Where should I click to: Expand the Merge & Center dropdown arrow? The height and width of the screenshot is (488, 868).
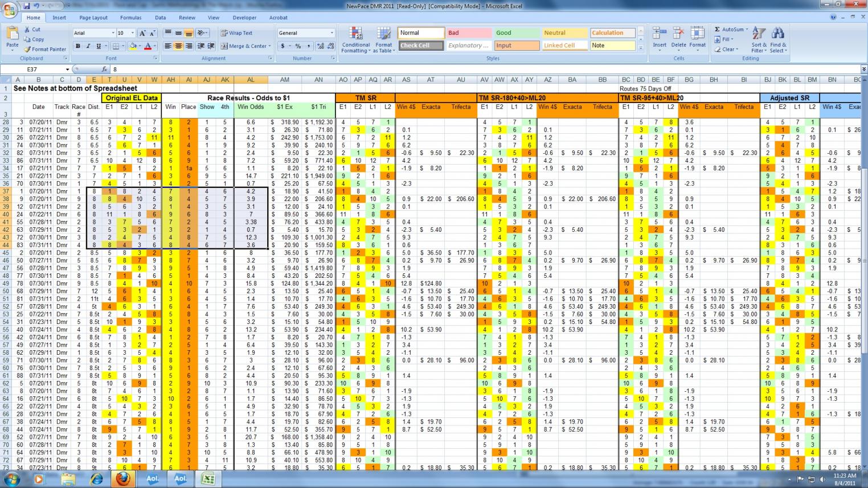(x=269, y=46)
